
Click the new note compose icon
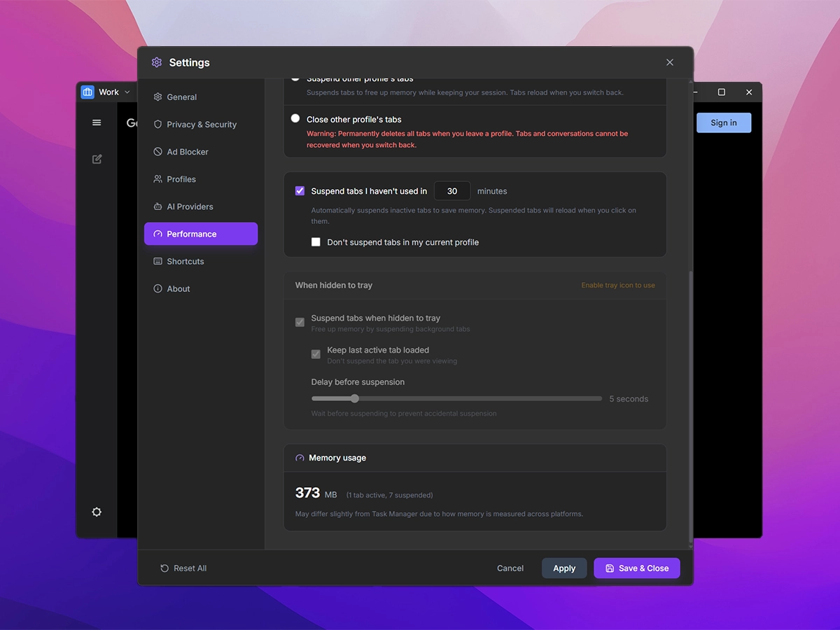coord(97,159)
